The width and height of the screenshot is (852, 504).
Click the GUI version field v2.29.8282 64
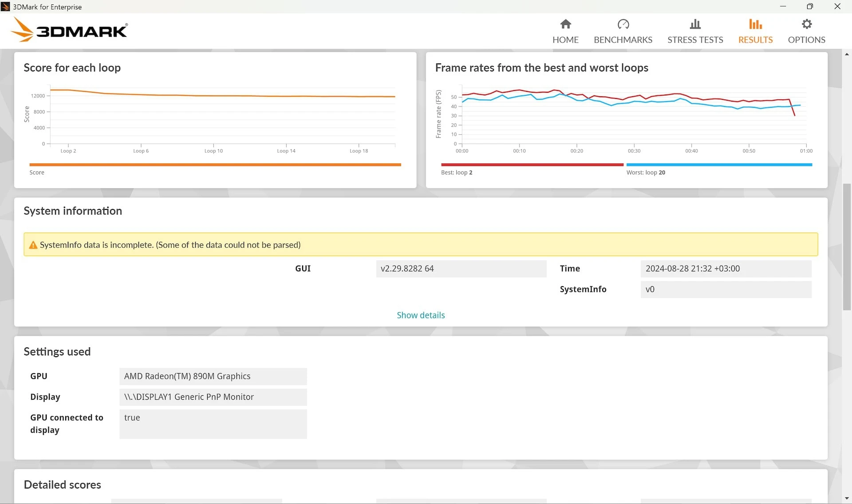[x=461, y=268]
